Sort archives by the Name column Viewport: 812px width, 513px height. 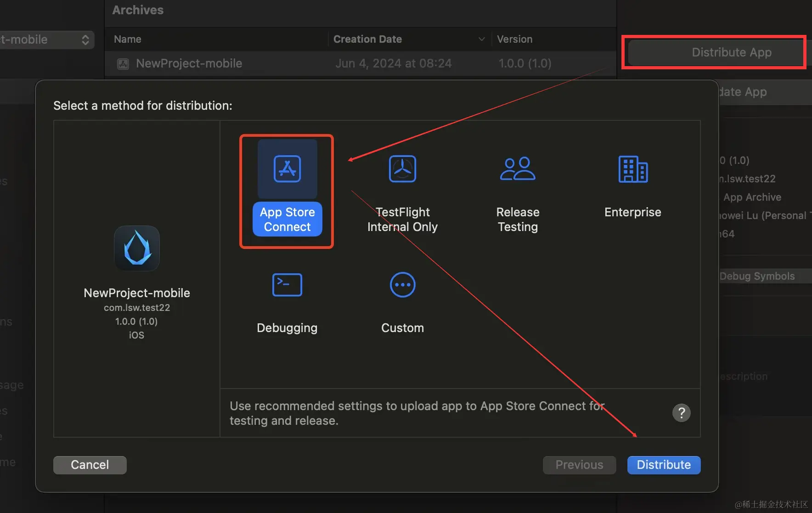pos(128,39)
